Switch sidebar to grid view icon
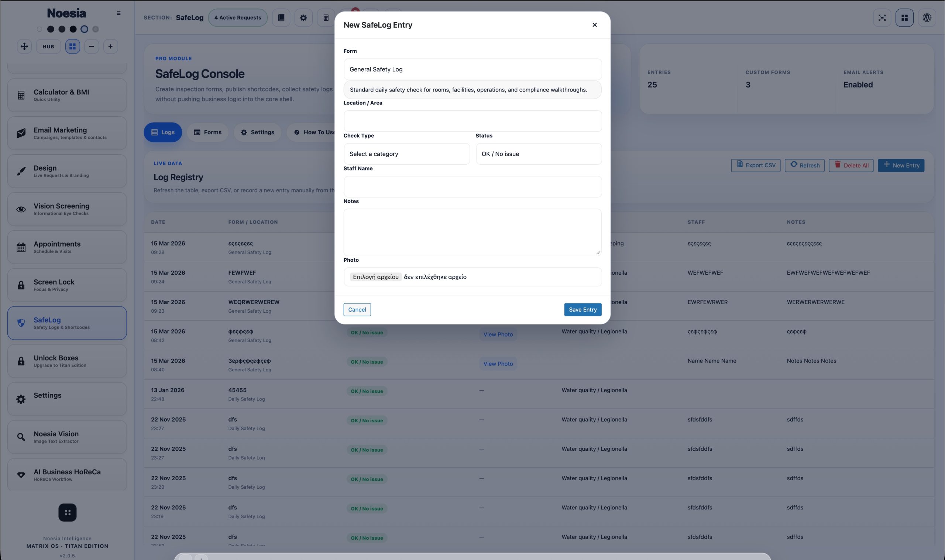The height and width of the screenshot is (560, 945). click(x=72, y=47)
